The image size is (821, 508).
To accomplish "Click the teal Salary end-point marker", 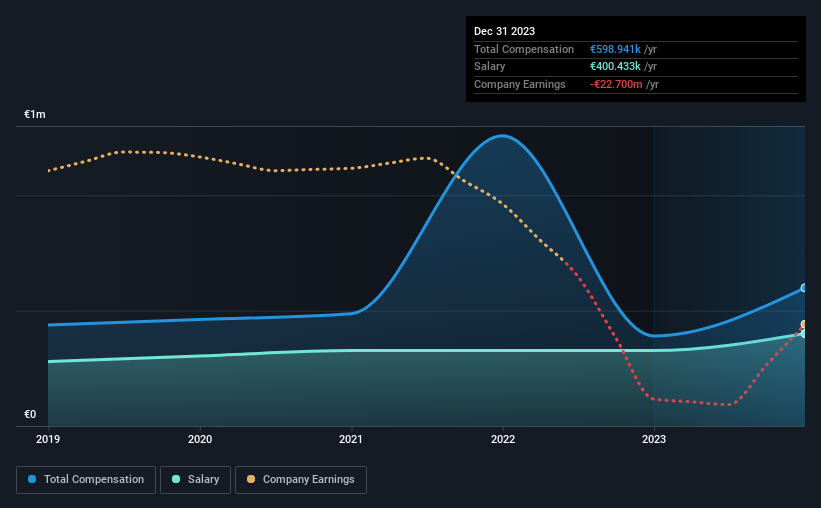I will pyautogui.click(x=804, y=334).
